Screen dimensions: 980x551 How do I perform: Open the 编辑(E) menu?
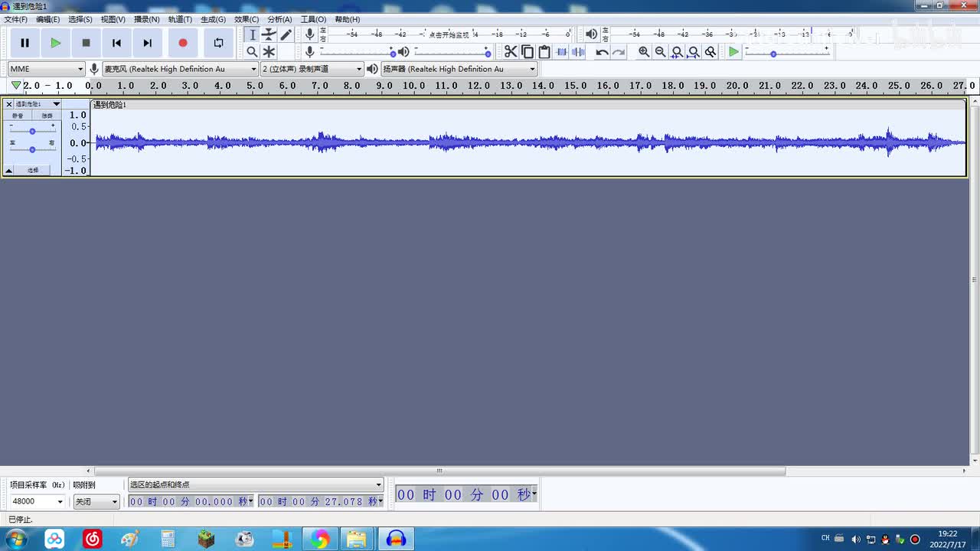point(47,19)
